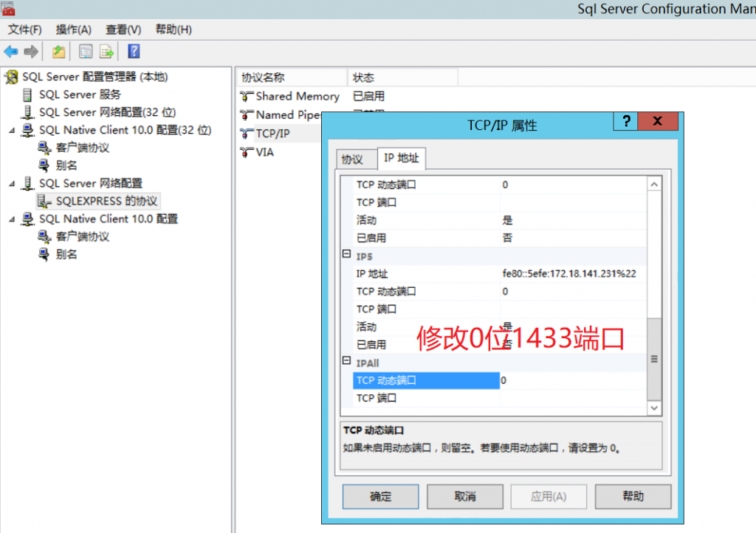
Task: Click the 状态 column header
Action: (x=402, y=78)
